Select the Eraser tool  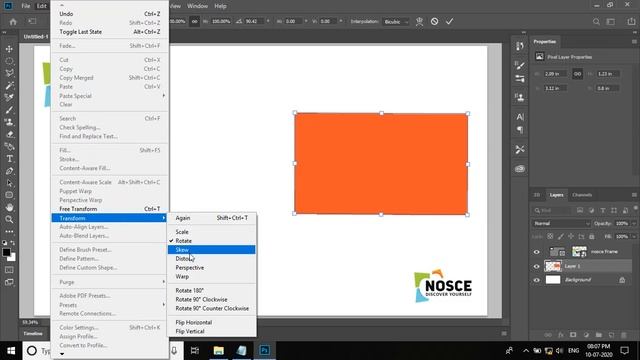pos(9,134)
